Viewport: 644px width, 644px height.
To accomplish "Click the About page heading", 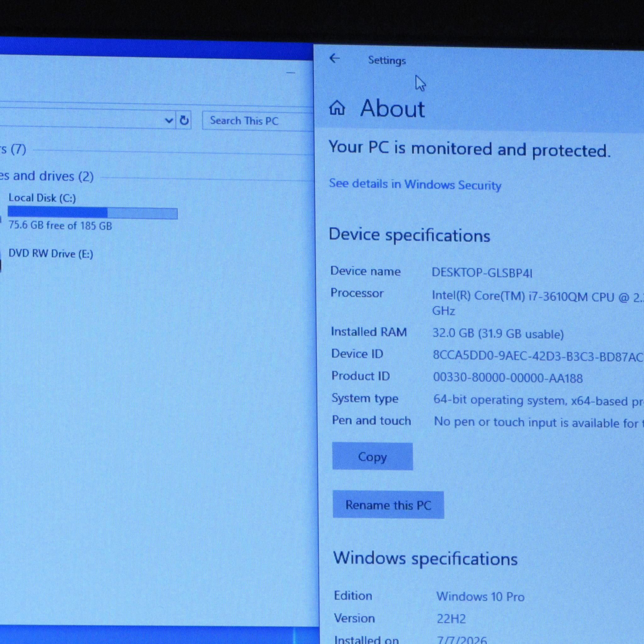I will [x=392, y=108].
